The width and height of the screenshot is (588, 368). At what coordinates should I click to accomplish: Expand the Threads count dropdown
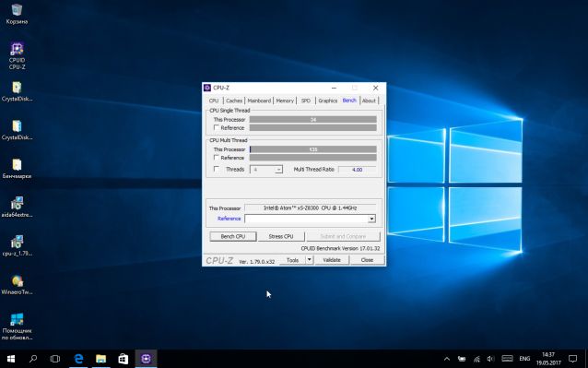pyautogui.click(x=278, y=170)
